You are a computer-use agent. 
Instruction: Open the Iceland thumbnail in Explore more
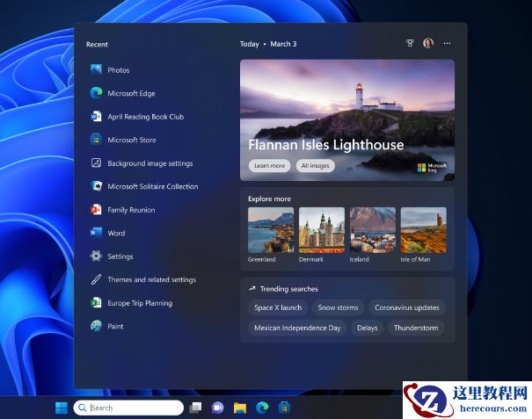tap(373, 230)
